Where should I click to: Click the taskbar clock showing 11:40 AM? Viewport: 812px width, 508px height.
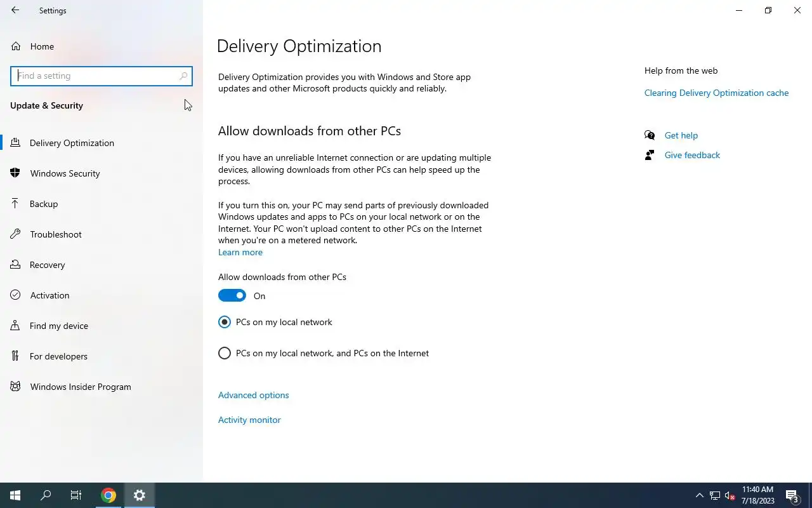[x=757, y=495]
